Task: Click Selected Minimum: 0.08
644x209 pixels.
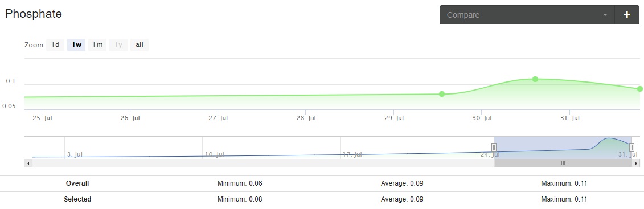Action: click(x=240, y=199)
